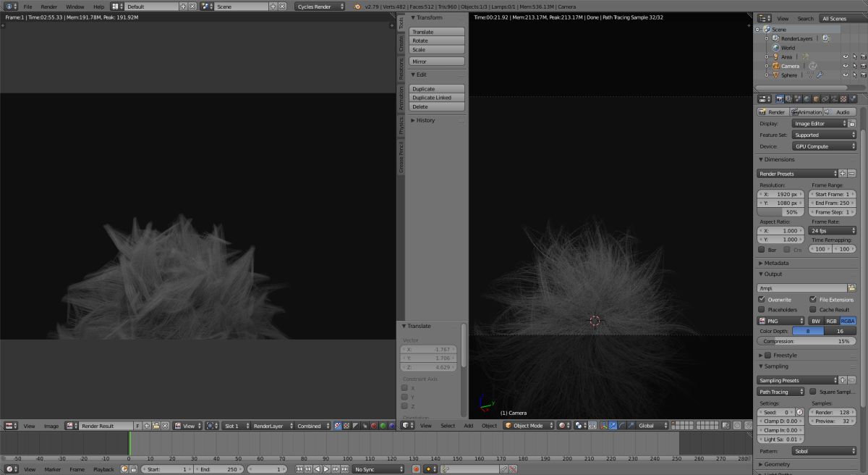Click the seed animate clock icon

tap(800, 412)
